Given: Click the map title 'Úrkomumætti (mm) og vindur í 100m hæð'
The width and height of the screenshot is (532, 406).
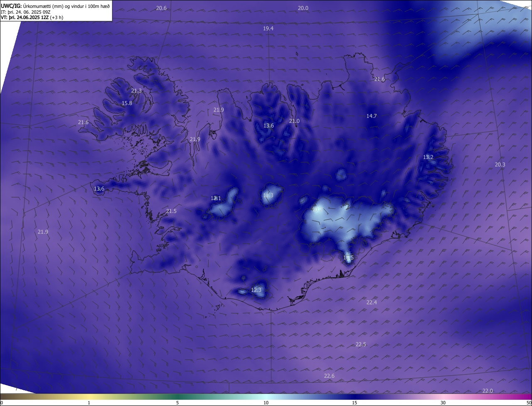Looking at the screenshot, I should (66, 5).
